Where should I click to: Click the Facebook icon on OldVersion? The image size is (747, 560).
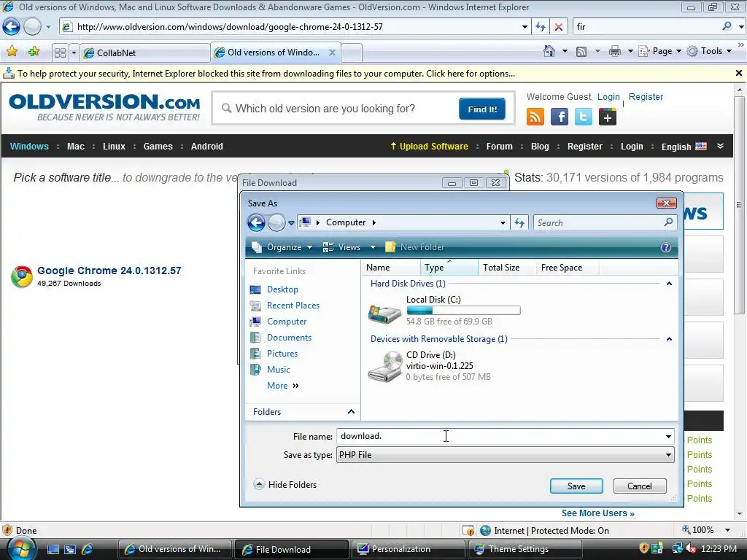[x=560, y=117]
